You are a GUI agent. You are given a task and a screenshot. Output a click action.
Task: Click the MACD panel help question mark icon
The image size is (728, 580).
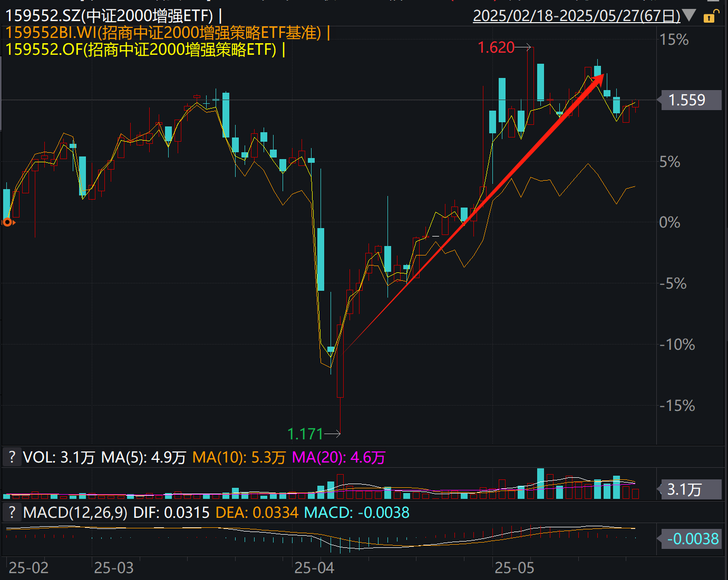pos(12,512)
